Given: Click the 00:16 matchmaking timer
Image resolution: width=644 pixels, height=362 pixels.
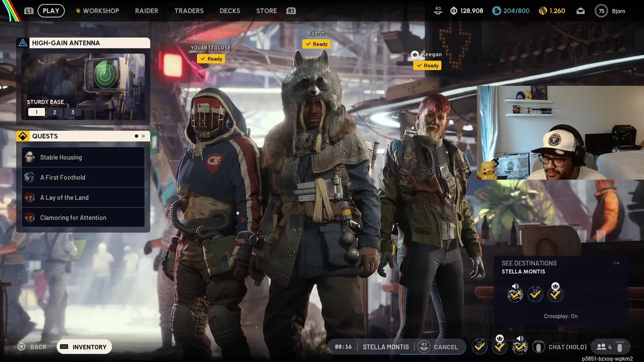Looking at the screenshot, I should tap(343, 347).
